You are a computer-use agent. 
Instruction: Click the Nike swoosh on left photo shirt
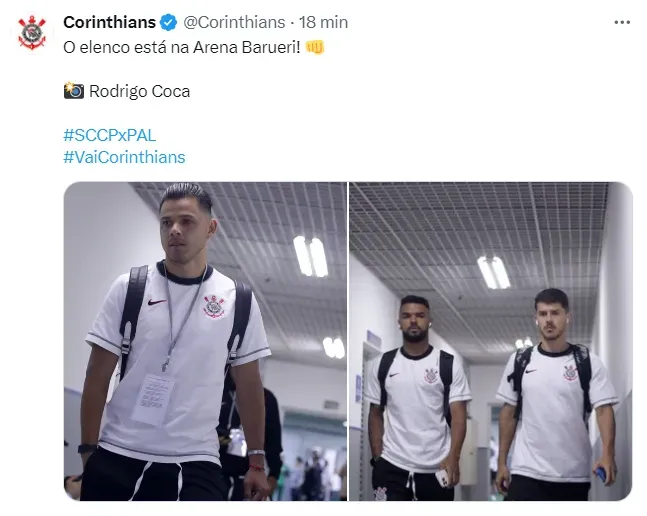point(157,302)
